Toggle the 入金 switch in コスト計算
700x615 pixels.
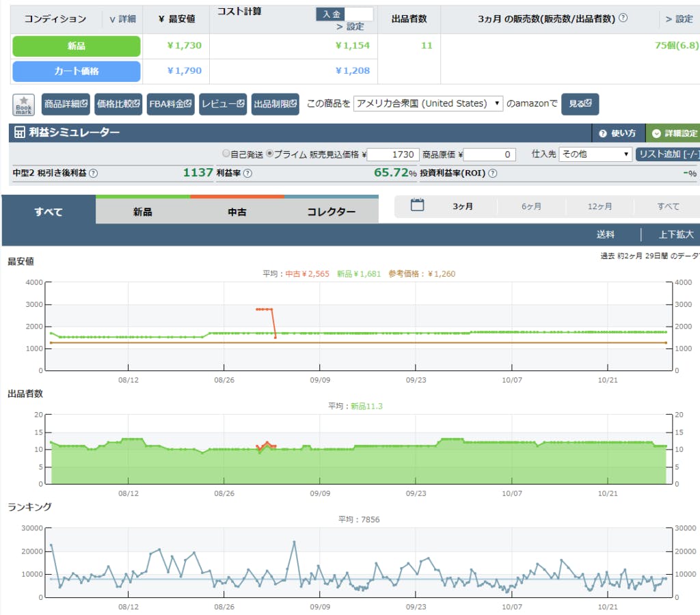click(x=345, y=14)
